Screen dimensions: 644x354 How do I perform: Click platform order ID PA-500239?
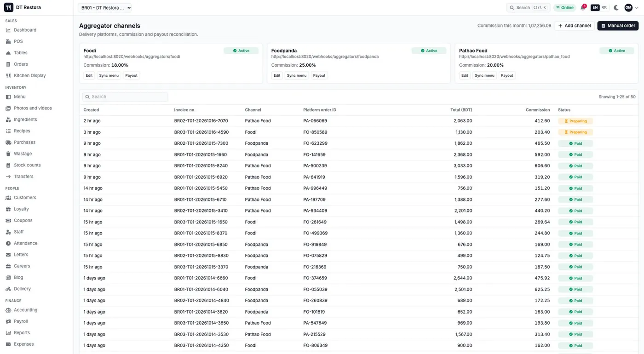click(315, 166)
